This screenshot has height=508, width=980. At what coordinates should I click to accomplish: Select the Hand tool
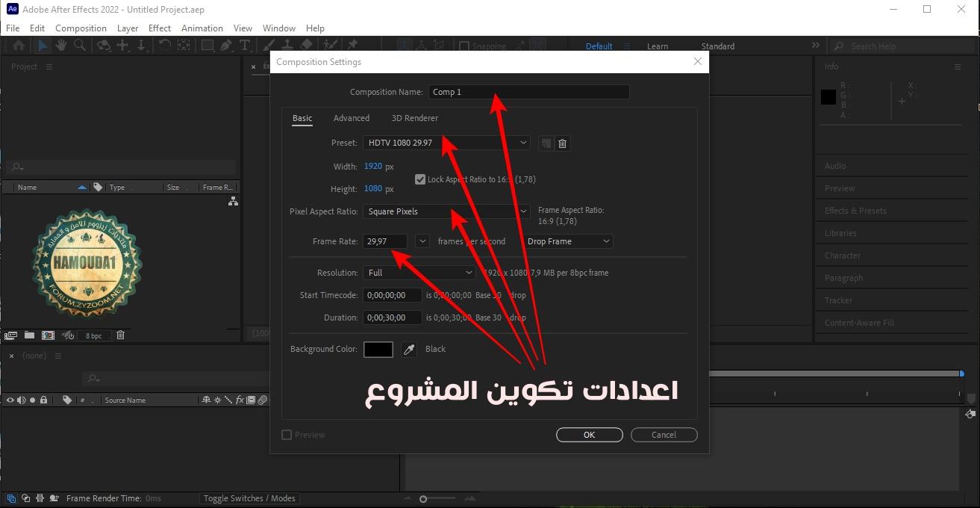61,46
